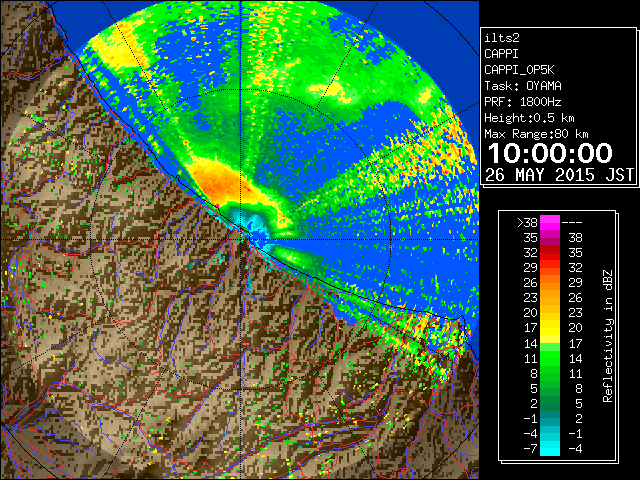Pick the -4 to -1 dBZ turquoise swatch
This screenshot has height=480, width=640.
[550, 433]
